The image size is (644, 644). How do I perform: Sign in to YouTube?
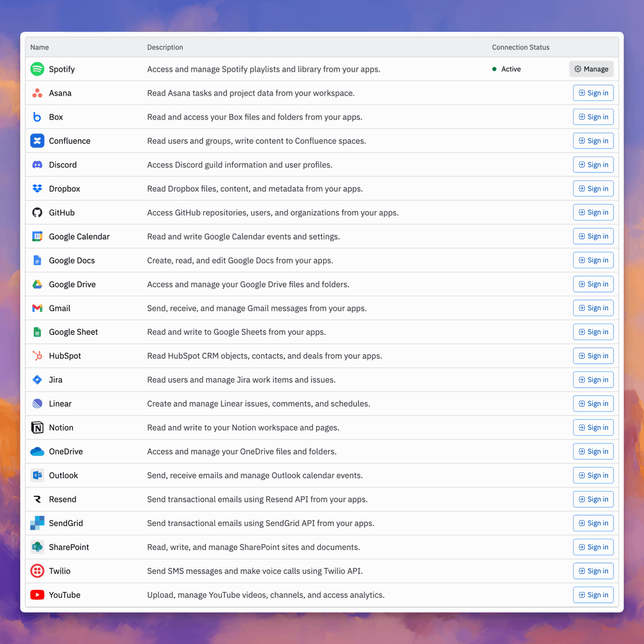click(593, 595)
